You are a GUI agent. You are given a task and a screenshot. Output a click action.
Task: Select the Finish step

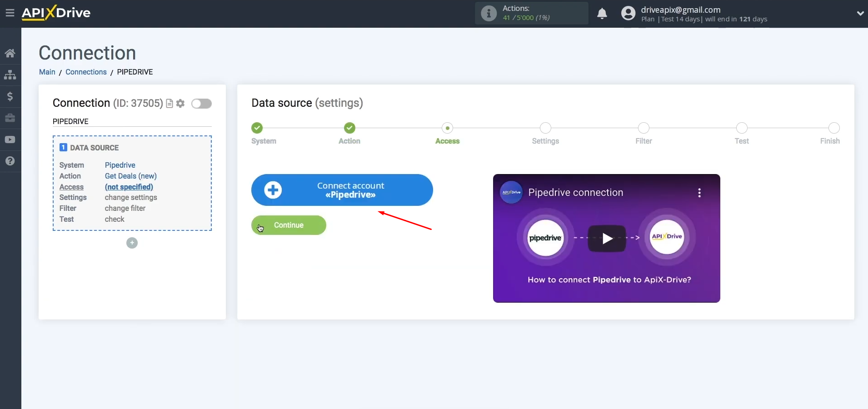pyautogui.click(x=834, y=128)
